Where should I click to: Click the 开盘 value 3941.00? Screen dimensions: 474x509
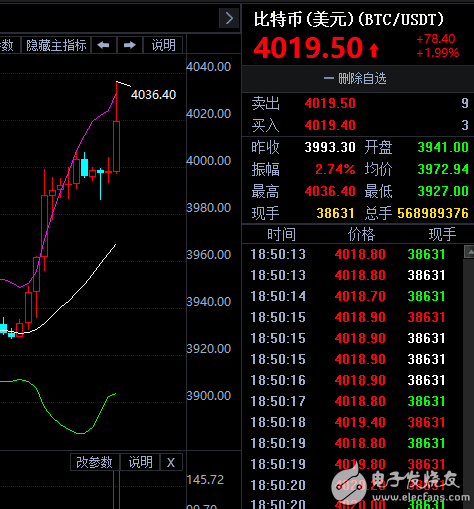[x=443, y=147]
